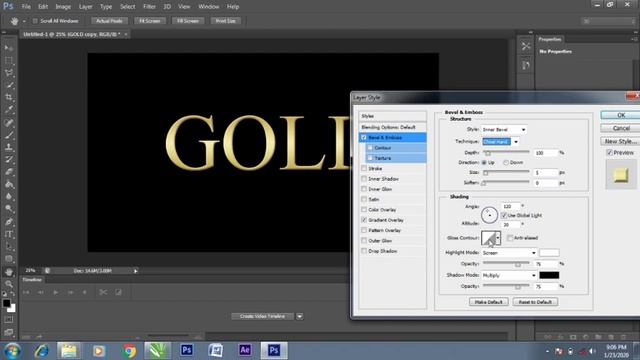640x360 pixels.
Task: Select the Zoom tool in toolbox
Action: pos(9,284)
